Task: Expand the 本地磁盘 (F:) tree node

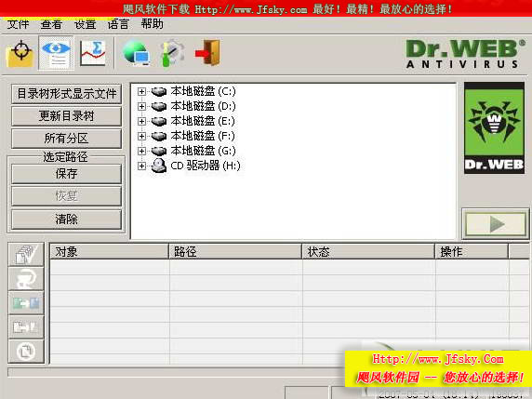Action: (141, 137)
